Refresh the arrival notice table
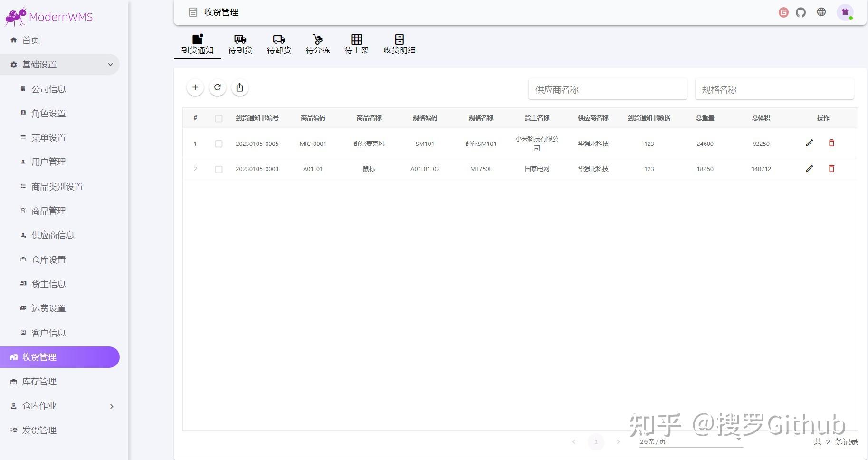The width and height of the screenshot is (868, 460). [218, 87]
